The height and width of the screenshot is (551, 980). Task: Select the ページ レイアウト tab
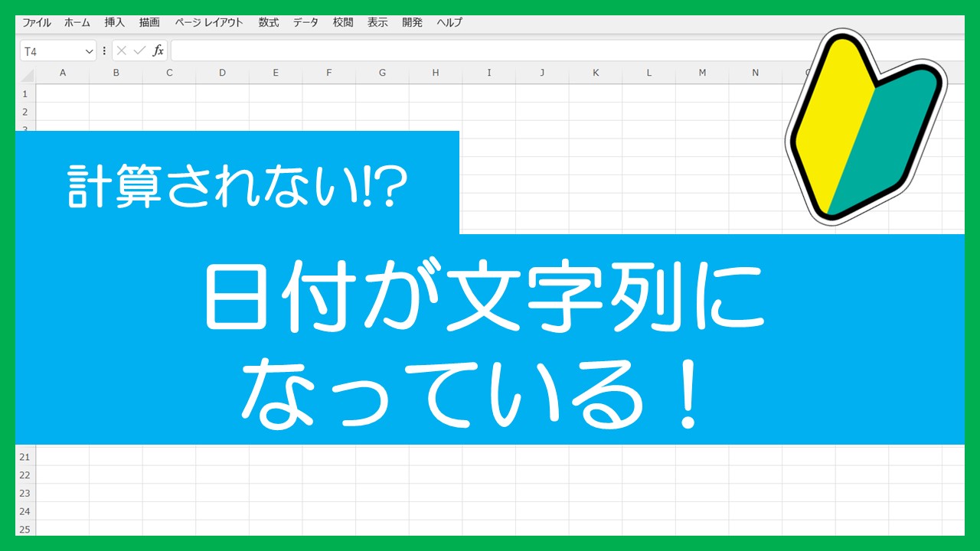tap(209, 22)
